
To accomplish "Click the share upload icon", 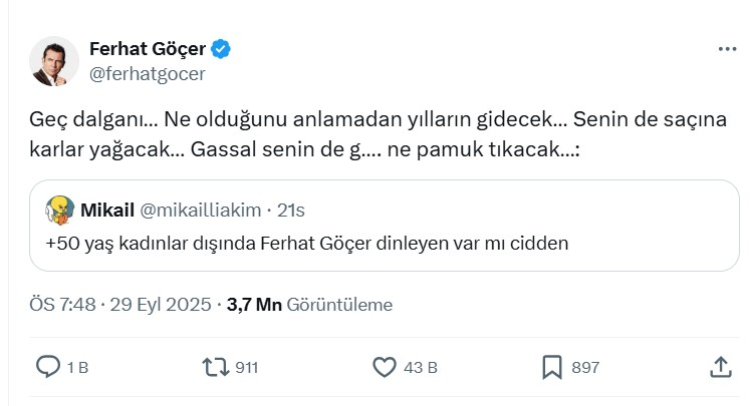I will pos(720,367).
